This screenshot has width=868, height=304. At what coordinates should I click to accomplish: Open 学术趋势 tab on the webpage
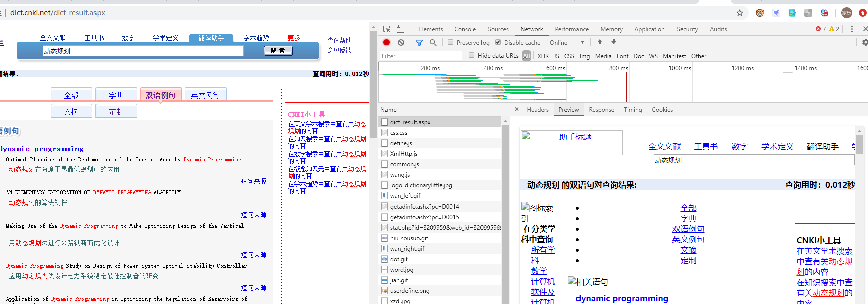coord(256,38)
